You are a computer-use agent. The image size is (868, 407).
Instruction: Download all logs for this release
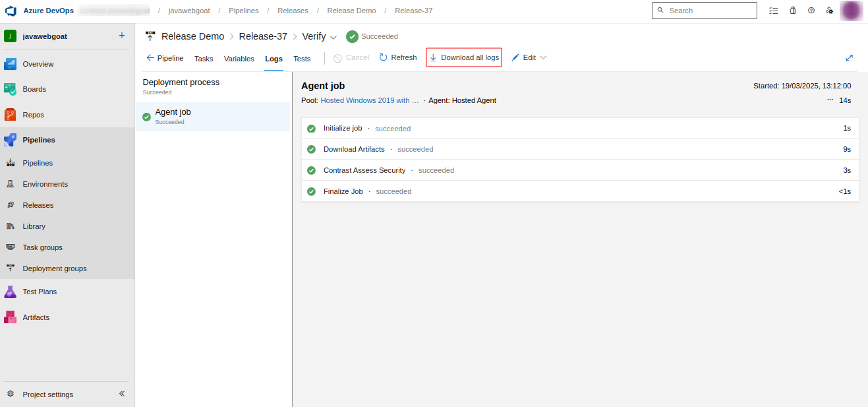coord(463,57)
